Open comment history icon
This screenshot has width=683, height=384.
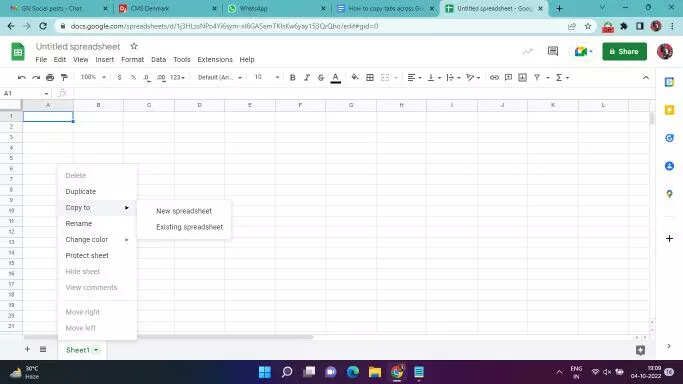tap(553, 51)
